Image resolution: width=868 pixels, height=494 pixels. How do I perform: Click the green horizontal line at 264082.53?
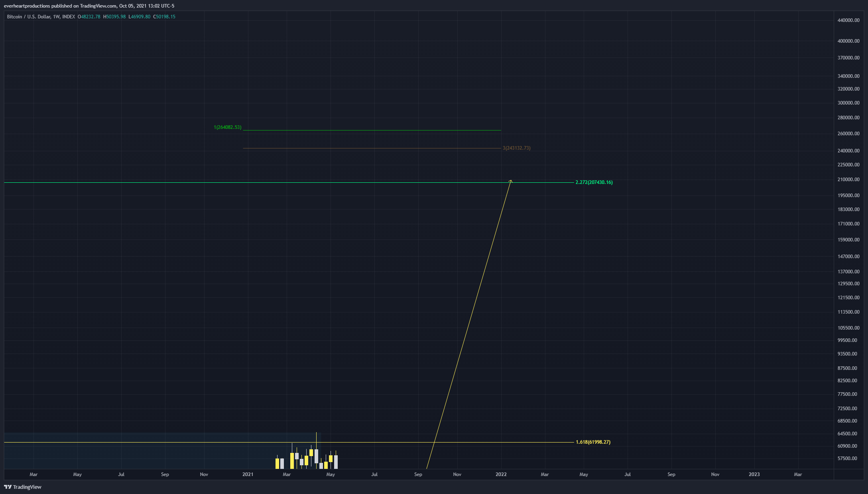coord(372,130)
